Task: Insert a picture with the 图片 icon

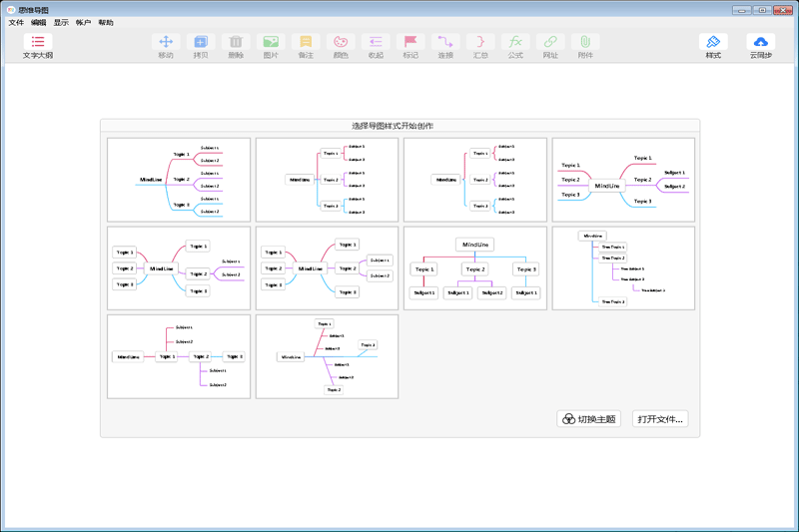Action: point(270,46)
